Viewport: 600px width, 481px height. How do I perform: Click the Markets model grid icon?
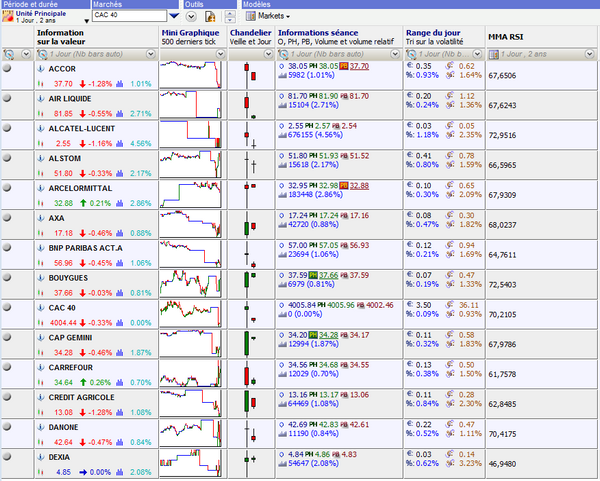coord(251,16)
